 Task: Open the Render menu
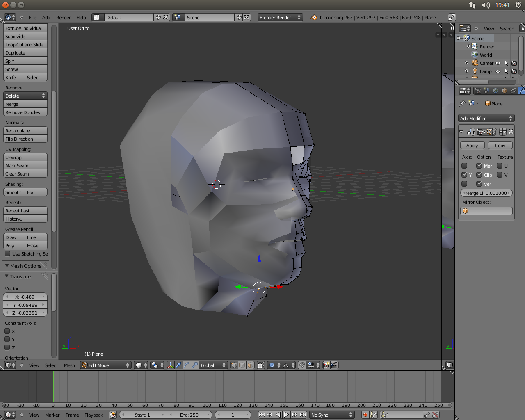click(x=63, y=18)
